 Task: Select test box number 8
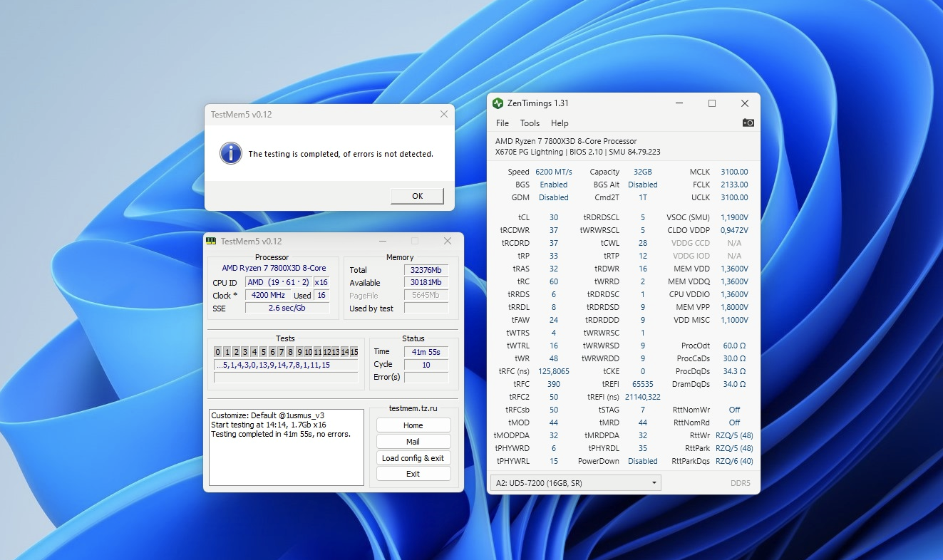coord(290,352)
